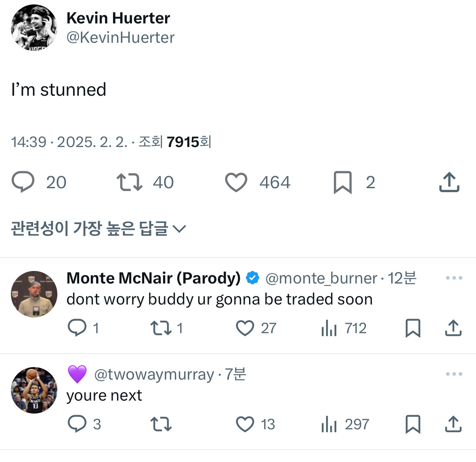Image resolution: width=476 pixels, height=462 pixels.
Task: Share the "youre next" reply
Action: pyautogui.click(x=453, y=424)
